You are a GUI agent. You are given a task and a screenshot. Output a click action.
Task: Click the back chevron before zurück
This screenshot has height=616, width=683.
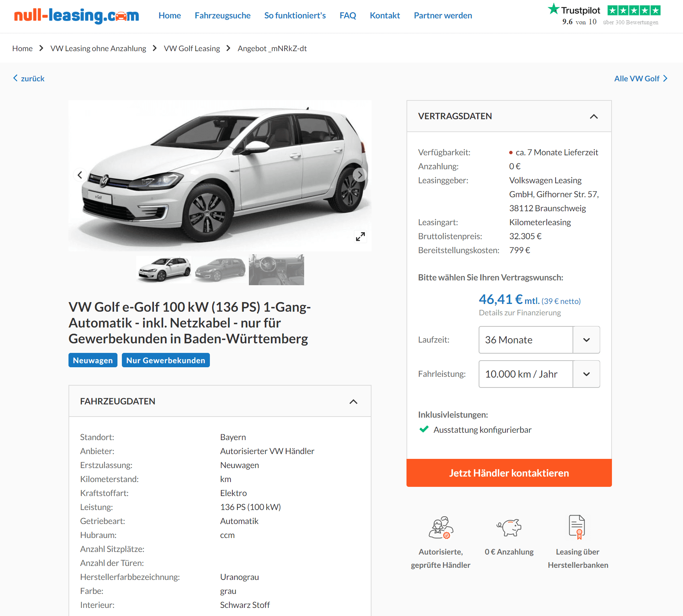point(15,78)
